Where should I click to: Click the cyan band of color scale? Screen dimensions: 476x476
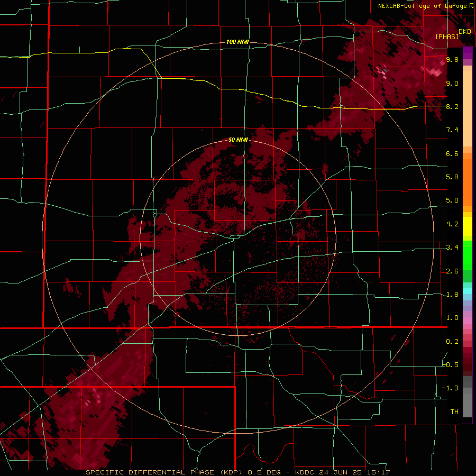click(x=467, y=291)
